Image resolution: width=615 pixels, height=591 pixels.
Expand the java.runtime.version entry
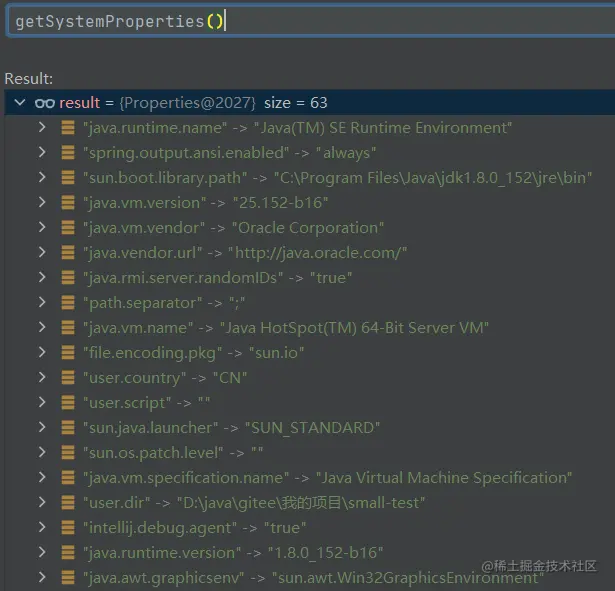42,552
